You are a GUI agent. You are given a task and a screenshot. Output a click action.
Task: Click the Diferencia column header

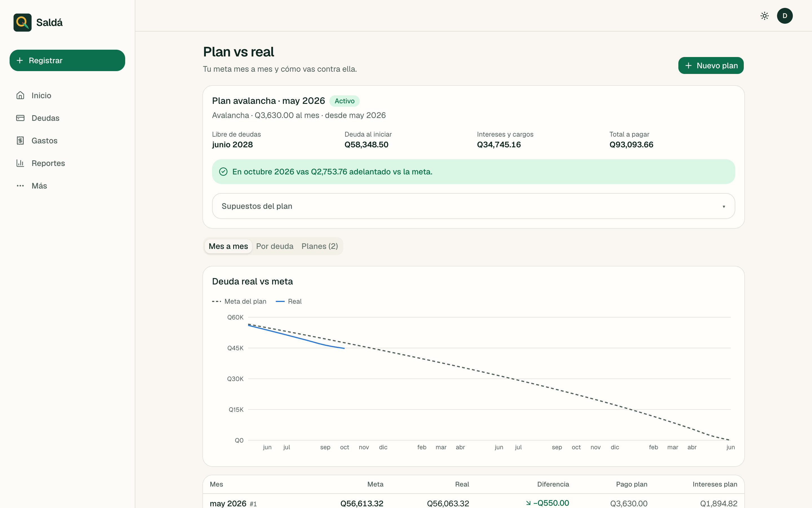553,484
